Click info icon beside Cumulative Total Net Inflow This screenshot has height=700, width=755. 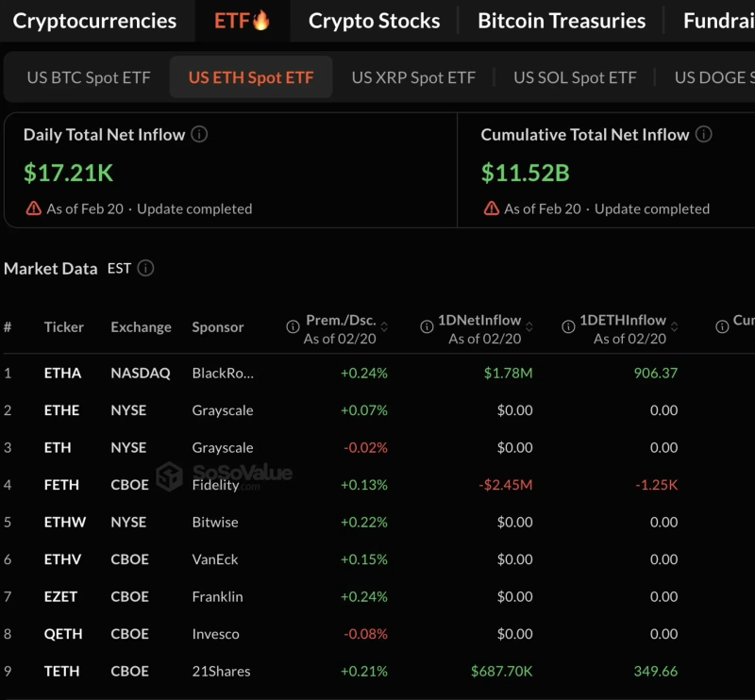click(x=703, y=134)
